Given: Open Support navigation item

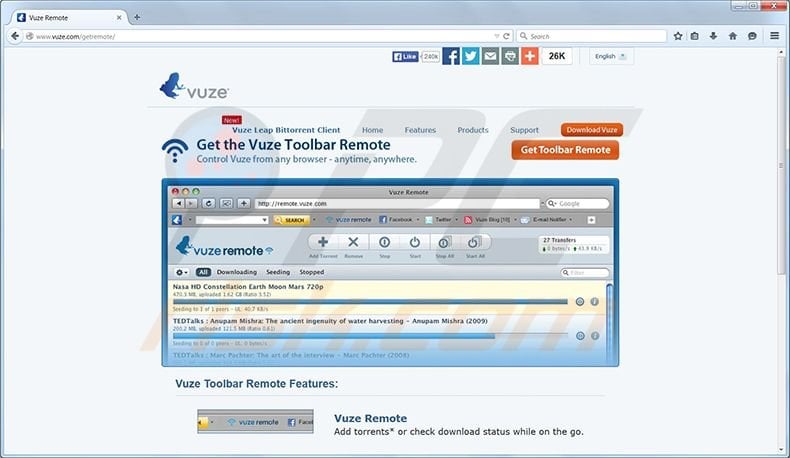Looking at the screenshot, I should [x=524, y=130].
